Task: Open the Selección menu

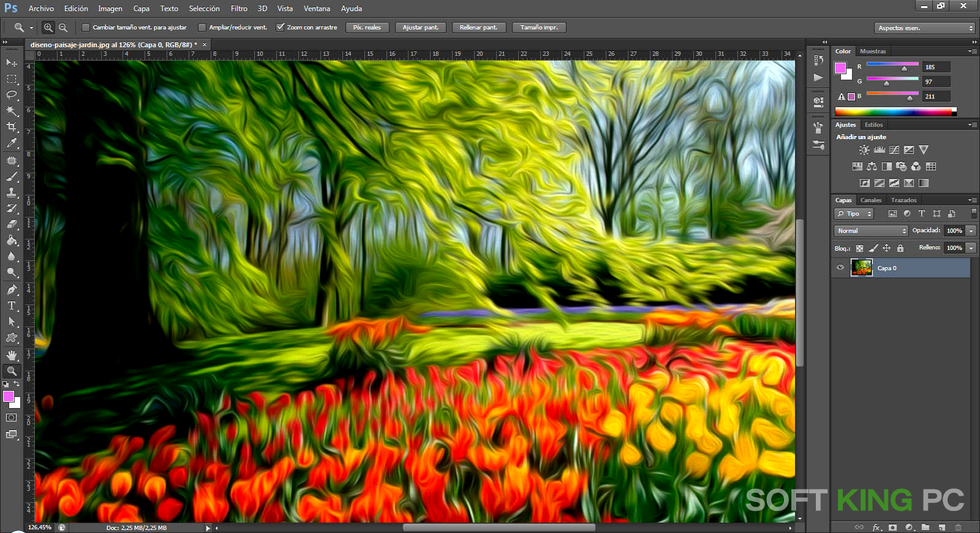Action: (204, 9)
